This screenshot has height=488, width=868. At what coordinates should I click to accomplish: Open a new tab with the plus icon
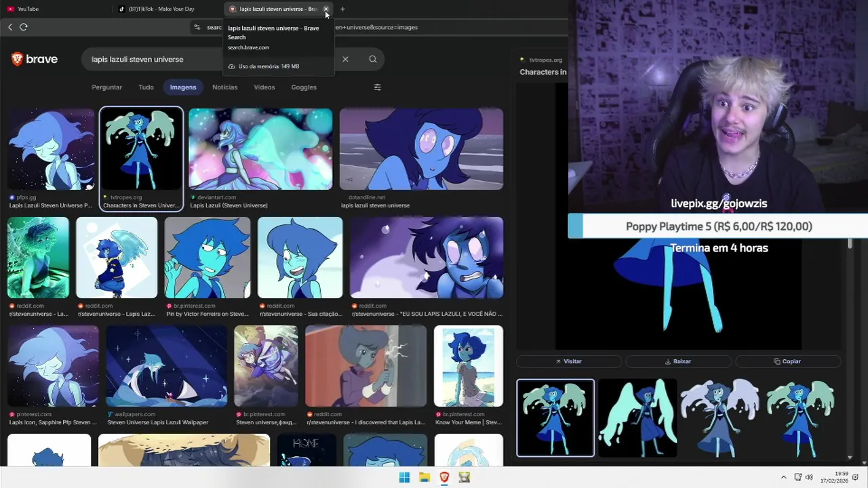[342, 9]
